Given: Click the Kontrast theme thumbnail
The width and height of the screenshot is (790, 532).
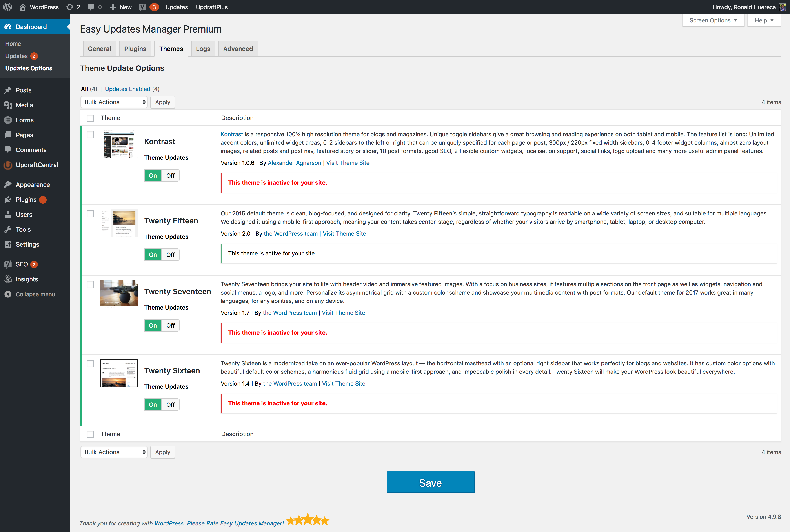Looking at the screenshot, I should [x=119, y=145].
